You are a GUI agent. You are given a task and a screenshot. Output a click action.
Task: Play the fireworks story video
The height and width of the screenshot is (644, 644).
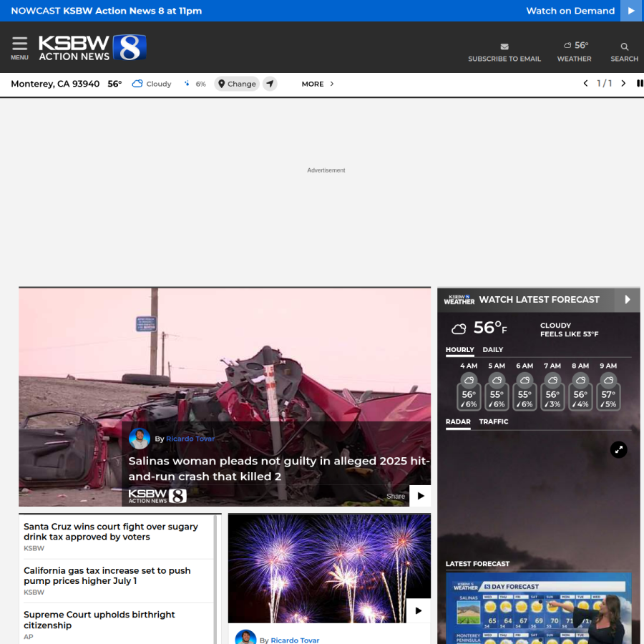[x=419, y=611]
